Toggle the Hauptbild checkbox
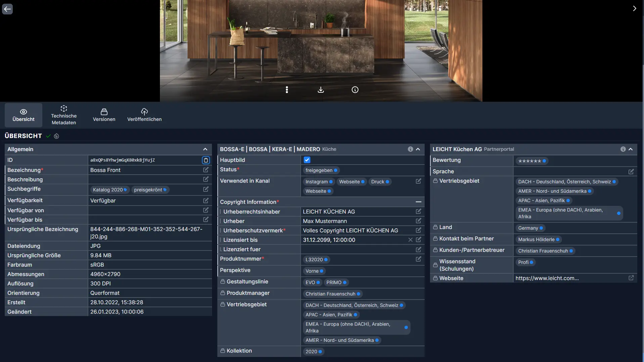644x362 pixels. click(307, 160)
